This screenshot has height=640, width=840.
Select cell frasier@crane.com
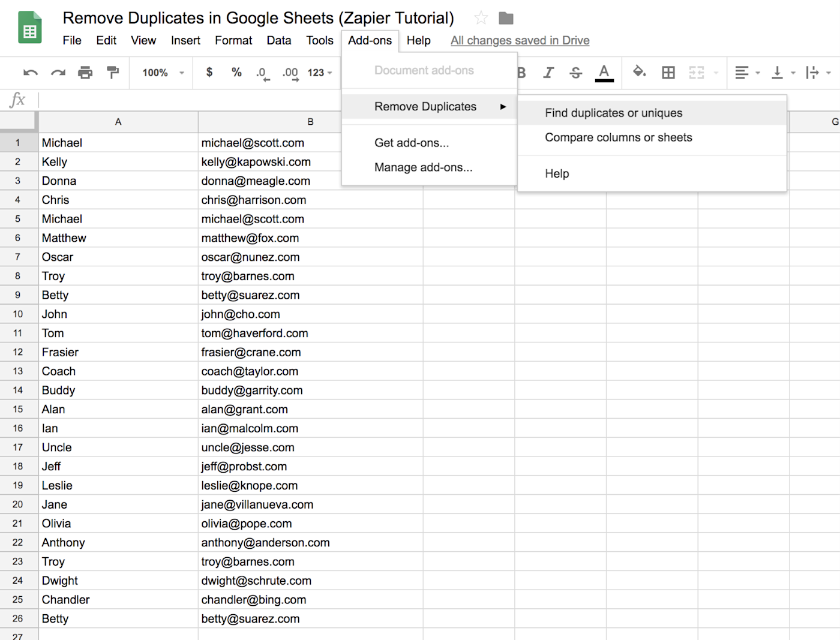coord(310,352)
